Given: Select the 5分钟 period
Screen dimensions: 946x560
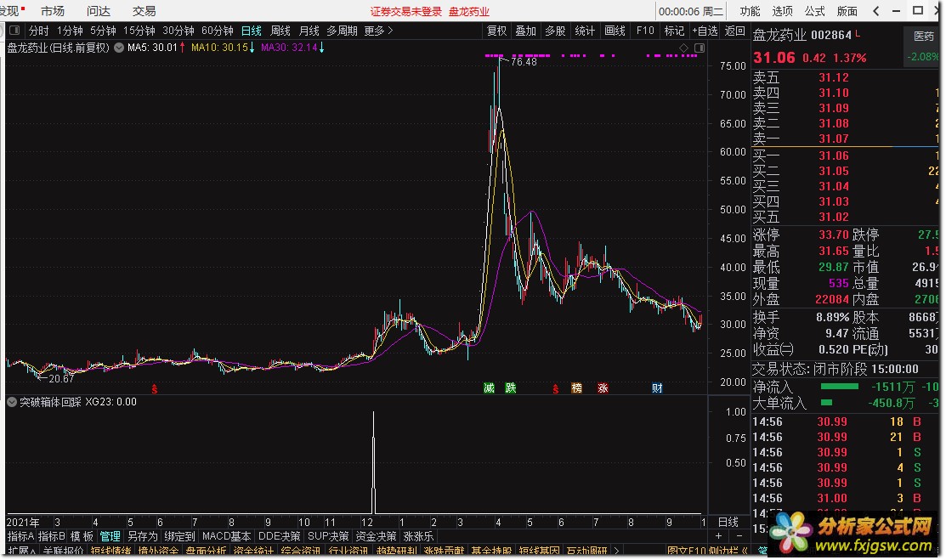Looking at the screenshot, I should (x=103, y=31).
